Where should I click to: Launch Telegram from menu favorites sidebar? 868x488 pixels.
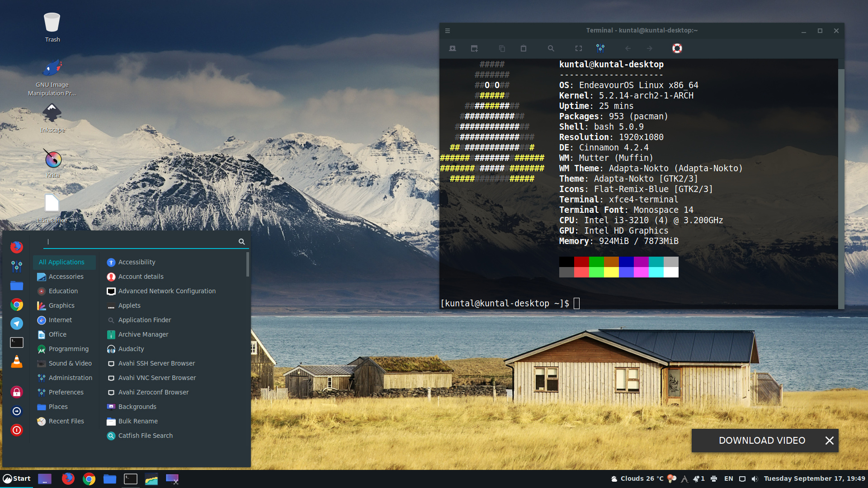point(17,324)
